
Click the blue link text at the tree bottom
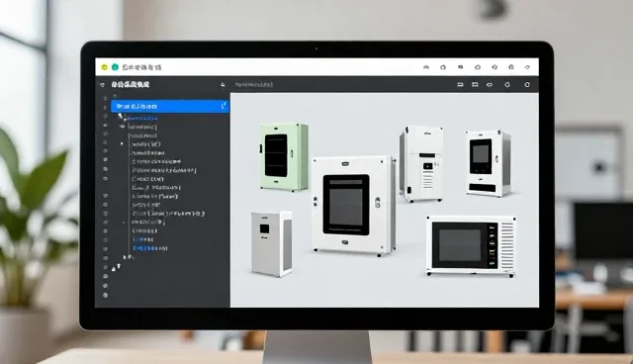150,248
